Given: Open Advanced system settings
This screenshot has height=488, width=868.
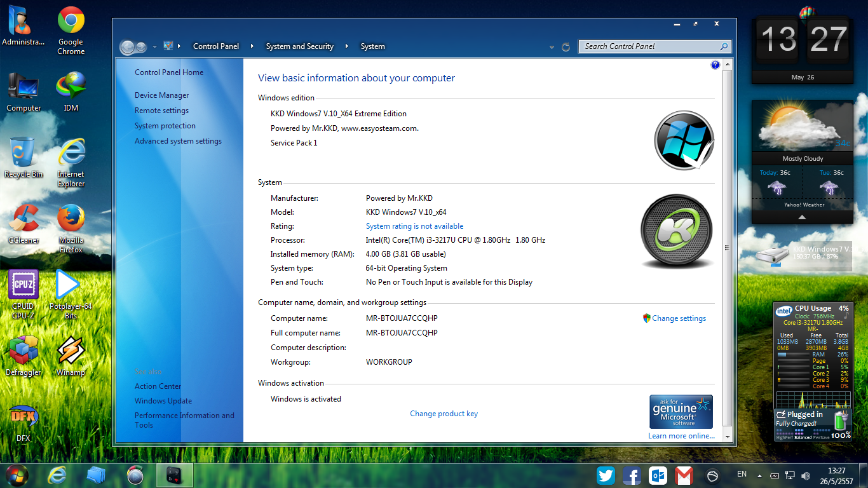Looking at the screenshot, I should [x=178, y=141].
